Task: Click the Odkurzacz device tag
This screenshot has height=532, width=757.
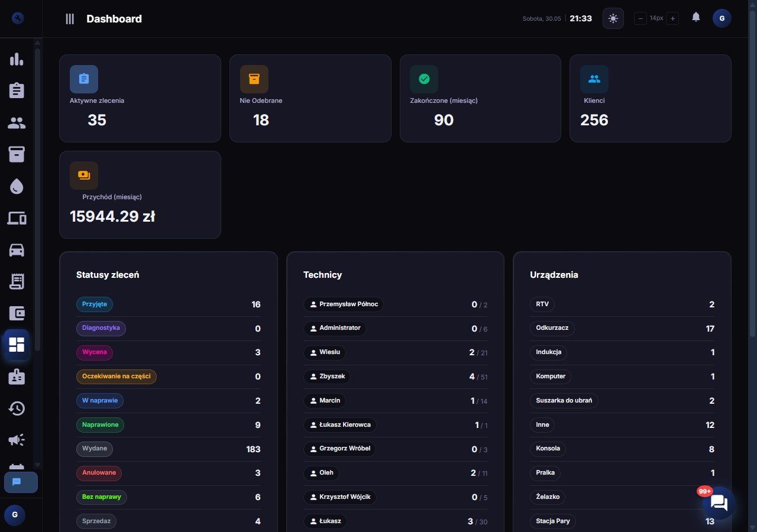Action: [552, 328]
